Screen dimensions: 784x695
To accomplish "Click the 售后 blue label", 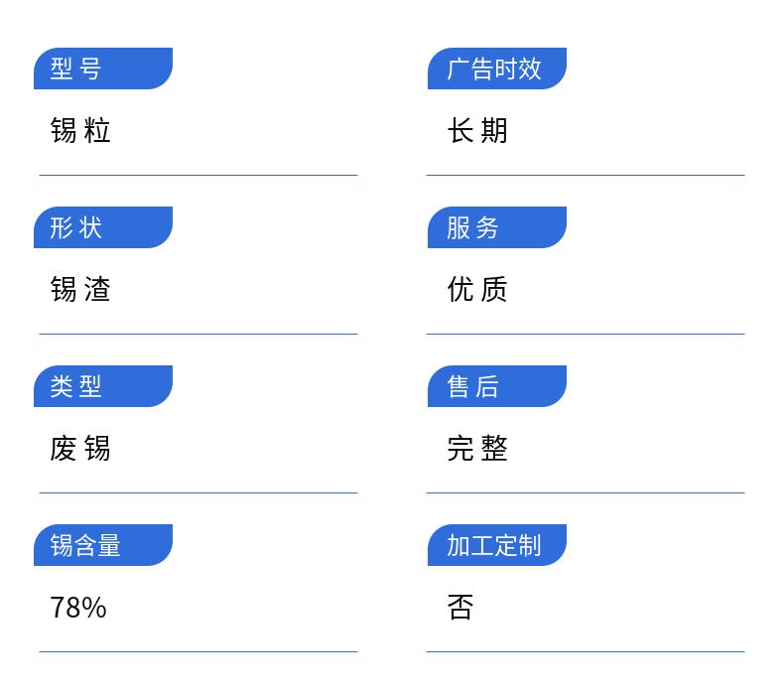I will [x=497, y=386].
